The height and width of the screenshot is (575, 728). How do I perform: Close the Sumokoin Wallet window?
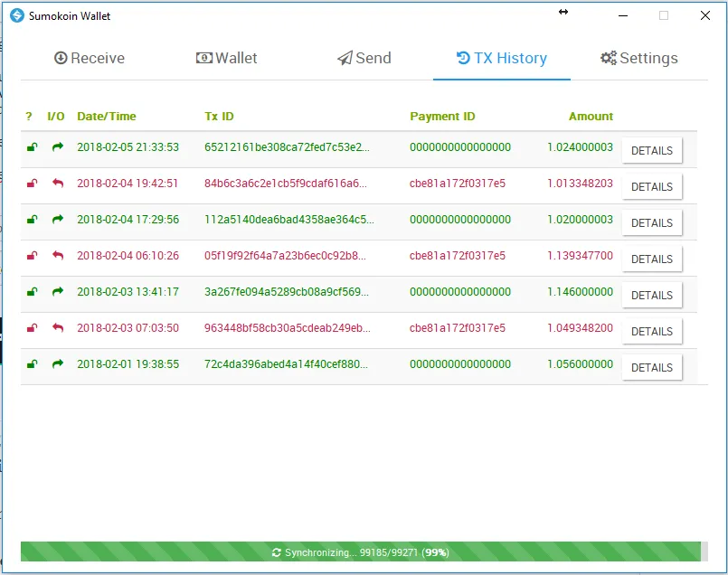705,15
